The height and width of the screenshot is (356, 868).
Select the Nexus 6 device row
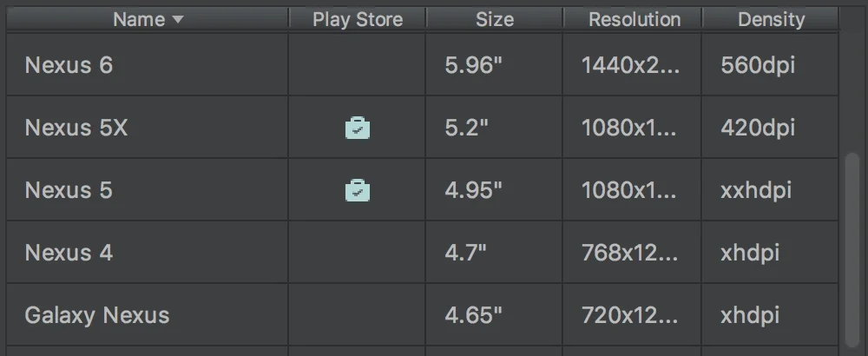(423, 65)
